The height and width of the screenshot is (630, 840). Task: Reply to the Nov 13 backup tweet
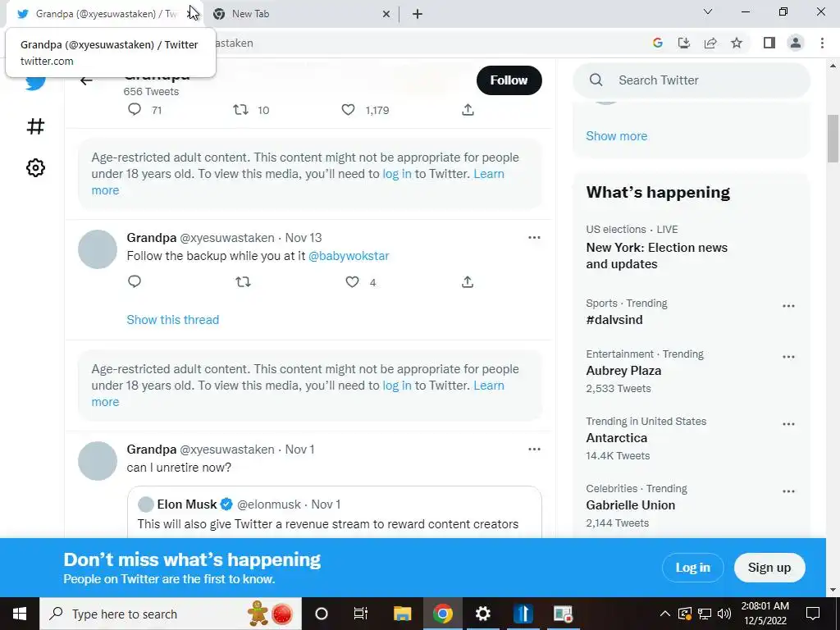pos(135,281)
